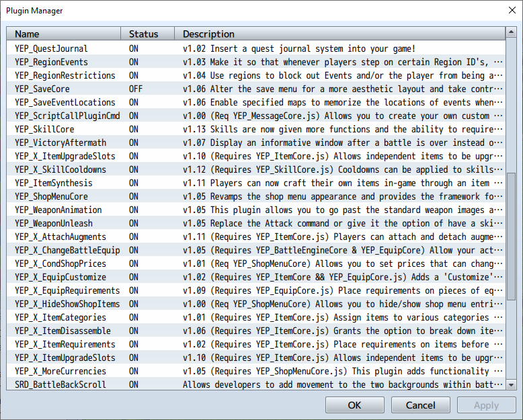Click ON status of YEP_X_EquipCustomize
Screen dimensions: 523x420
(134, 277)
